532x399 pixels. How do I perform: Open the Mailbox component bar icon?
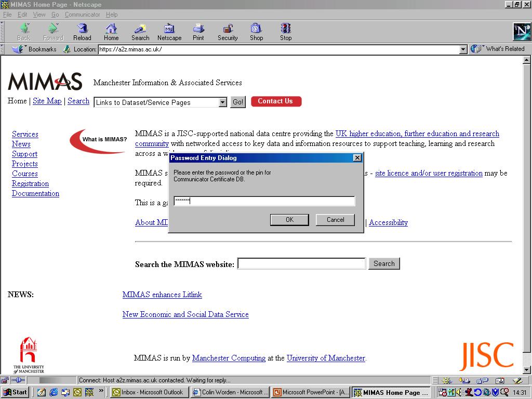pos(464,380)
